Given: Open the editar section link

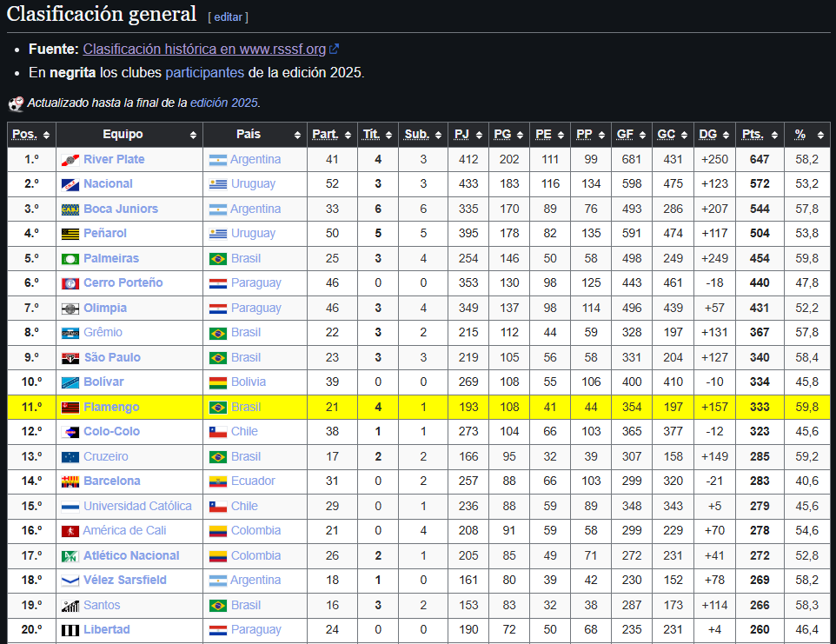Looking at the screenshot, I should click(229, 17).
